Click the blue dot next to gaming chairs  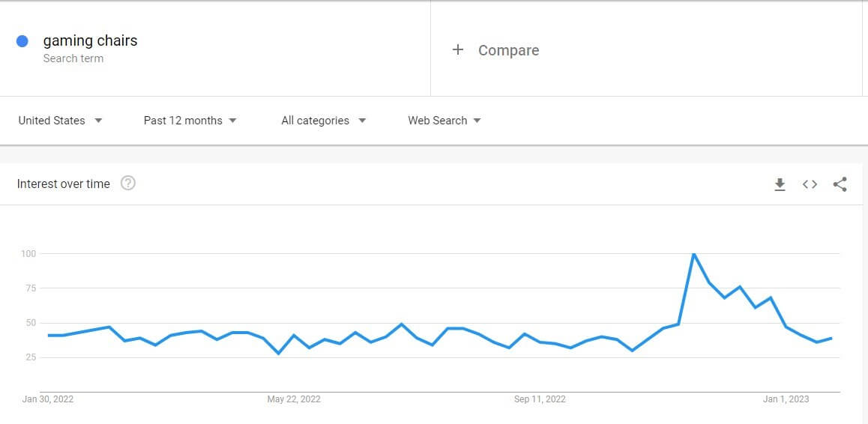click(22, 41)
